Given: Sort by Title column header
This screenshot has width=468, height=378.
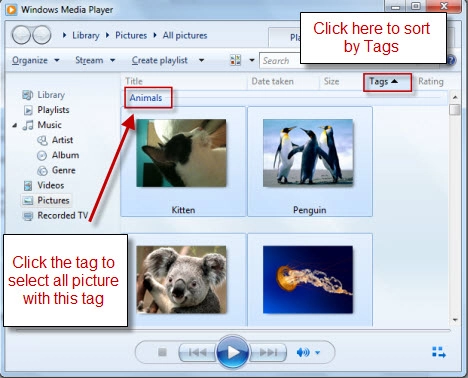Looking at the screenshot, I should (x=134, y=81).
